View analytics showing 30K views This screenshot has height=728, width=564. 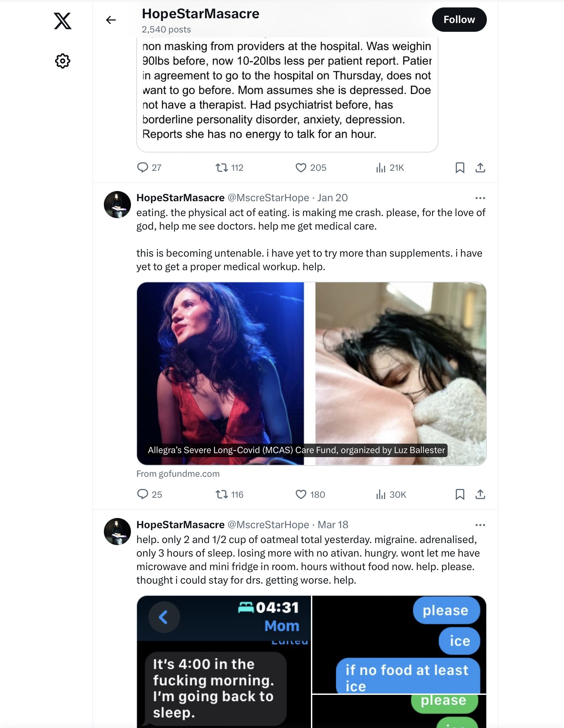coord(391,495)
